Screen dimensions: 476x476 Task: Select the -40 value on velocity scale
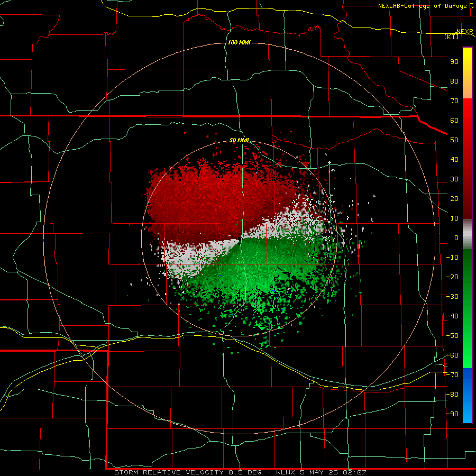(x=452, y=316)
